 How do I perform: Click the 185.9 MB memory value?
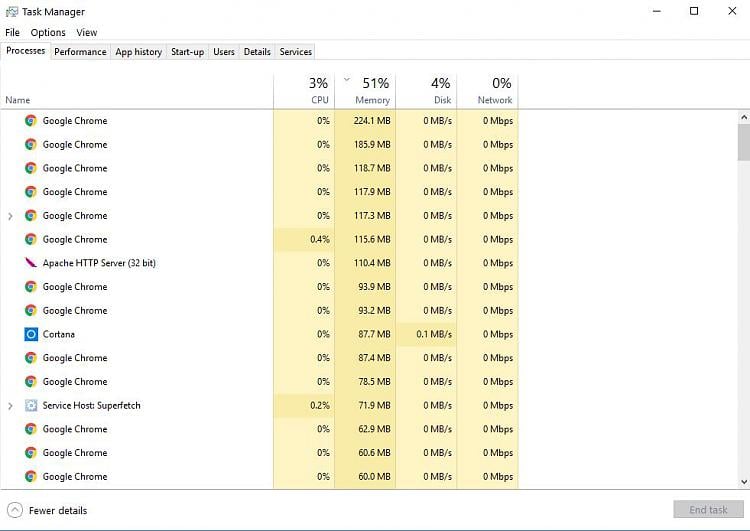372,144
